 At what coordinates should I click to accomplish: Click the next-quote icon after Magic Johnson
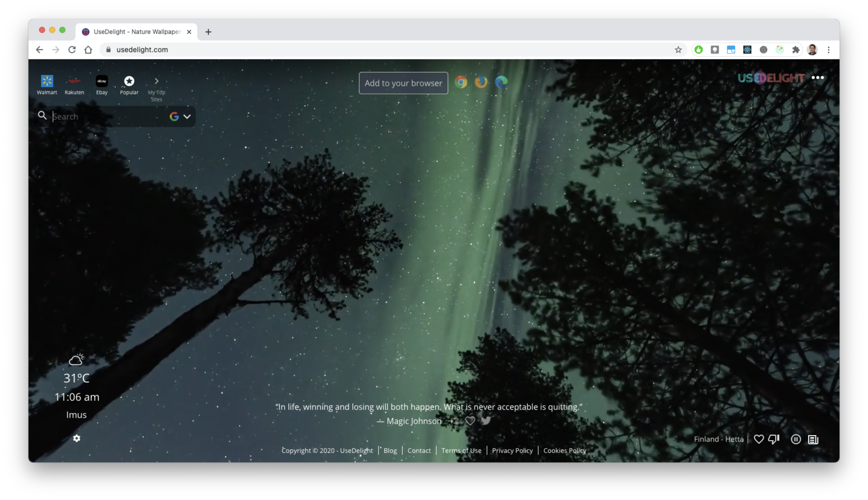[454, 421]
